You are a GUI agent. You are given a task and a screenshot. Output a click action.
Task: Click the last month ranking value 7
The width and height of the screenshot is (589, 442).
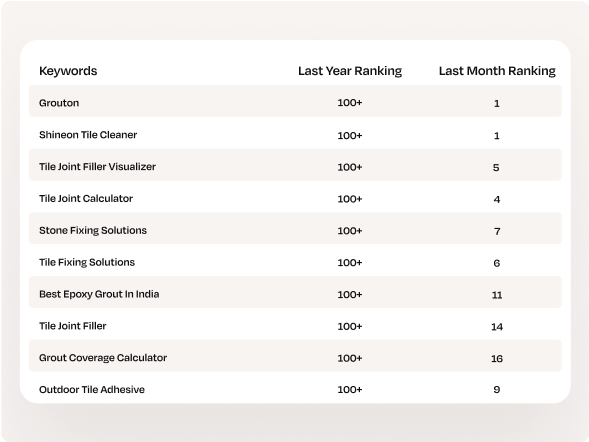click(x=497, y=231)
